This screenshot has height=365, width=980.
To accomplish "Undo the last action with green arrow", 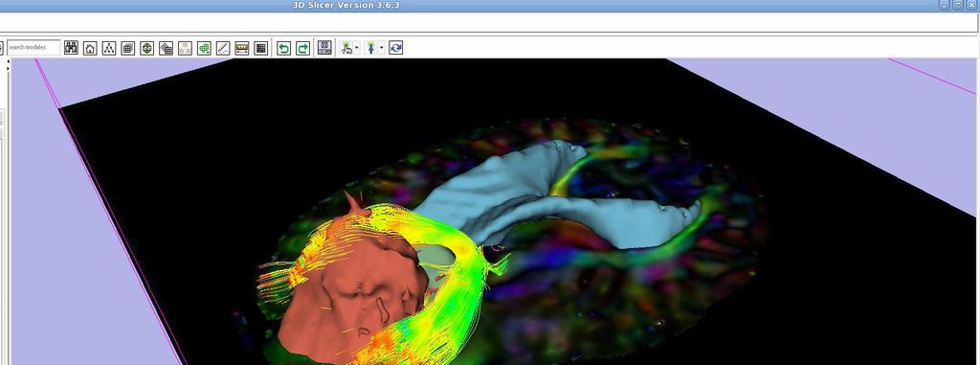I will 283,48.
